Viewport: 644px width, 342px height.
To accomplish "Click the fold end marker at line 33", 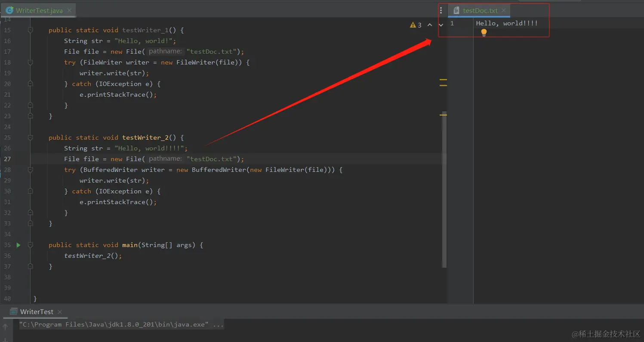I will (30, 223).
